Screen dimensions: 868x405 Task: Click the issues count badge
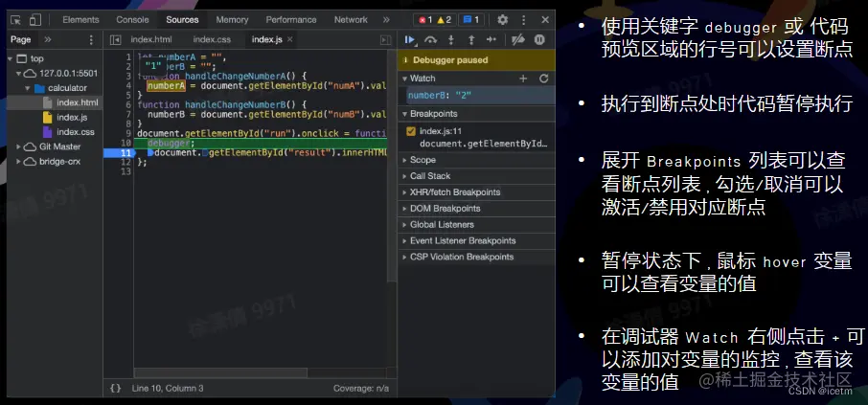tap(471, 20)
